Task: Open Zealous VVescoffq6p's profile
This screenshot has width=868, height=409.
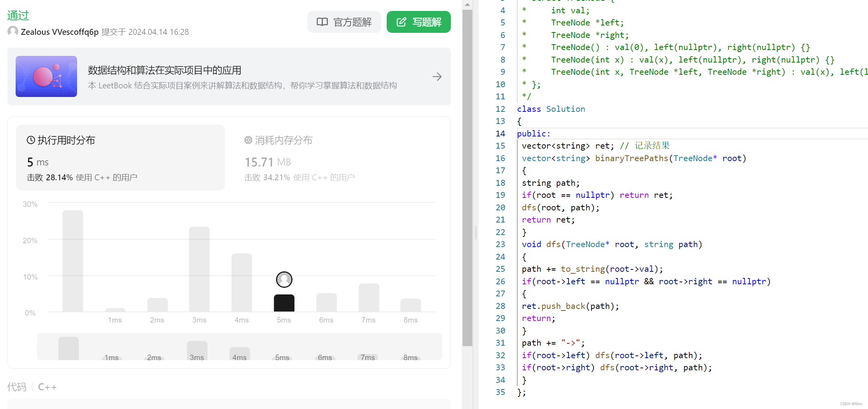Action: tap(59, 32)
